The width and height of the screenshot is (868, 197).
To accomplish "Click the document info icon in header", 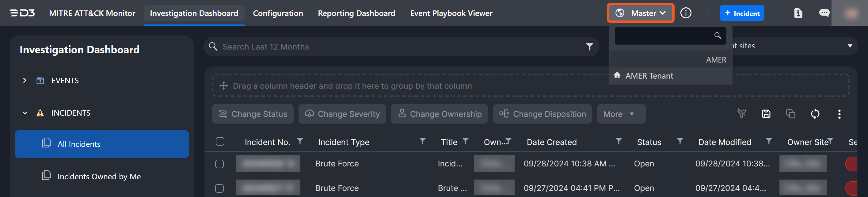I will (798, 13).
